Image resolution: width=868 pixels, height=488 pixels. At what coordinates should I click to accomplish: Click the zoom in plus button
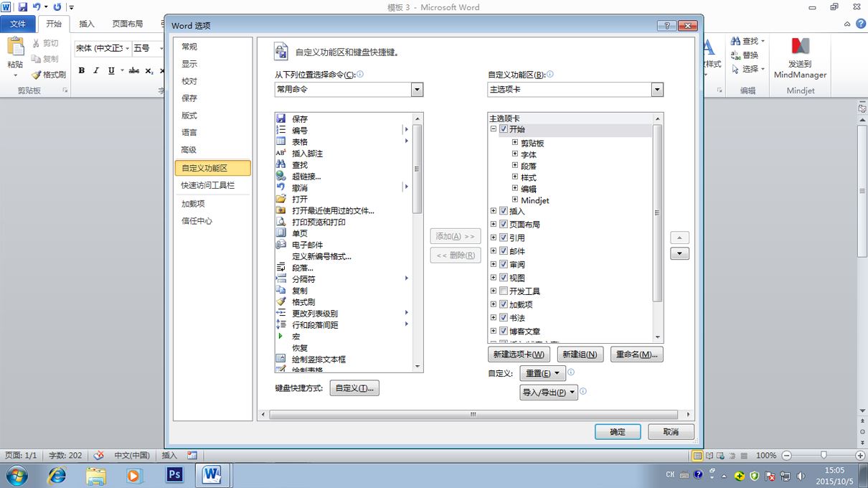point(860,455)
